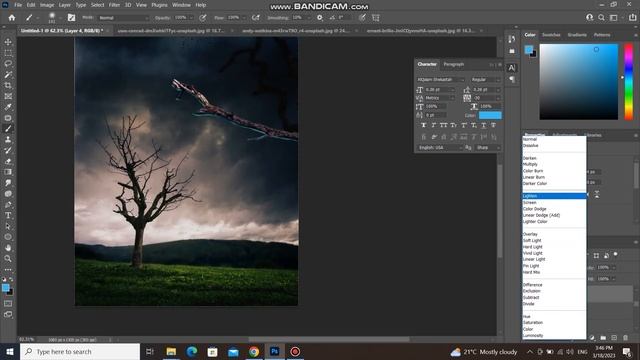Open the Window menu

point(181,5)
